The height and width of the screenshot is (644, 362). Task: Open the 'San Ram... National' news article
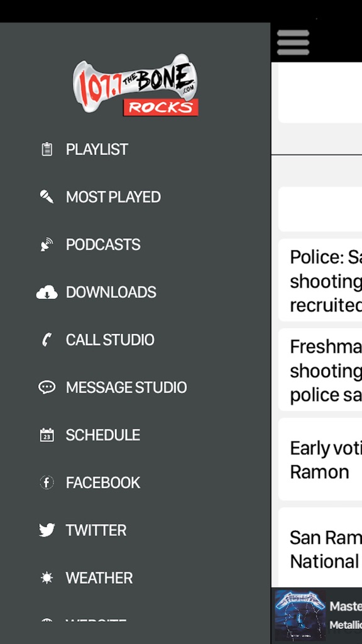point(320,548)
